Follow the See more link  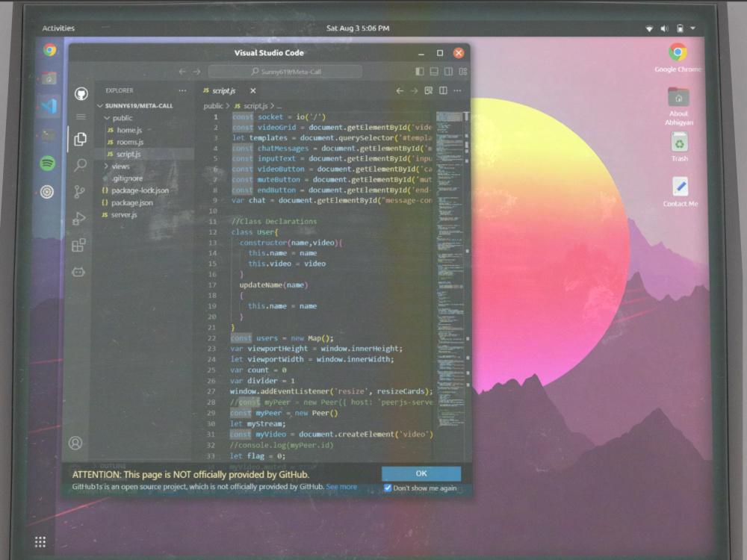[341, 487]
